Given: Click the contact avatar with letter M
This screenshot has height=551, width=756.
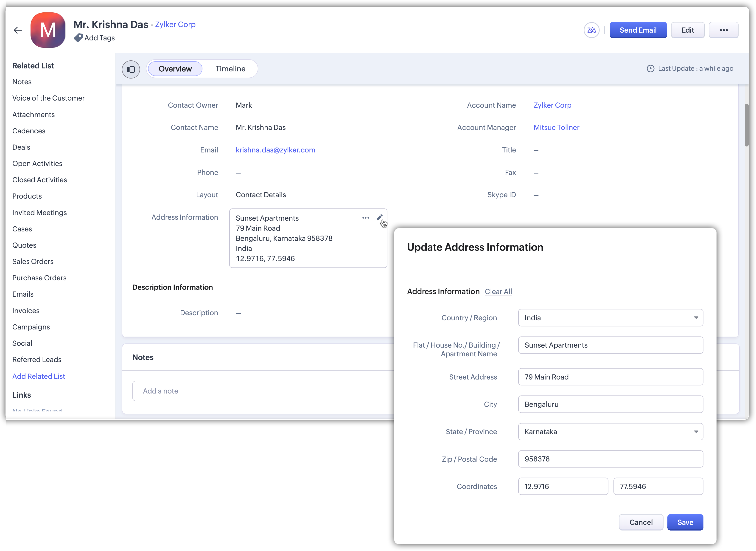Looking at the screenshot, I should [x=48, y=30].
